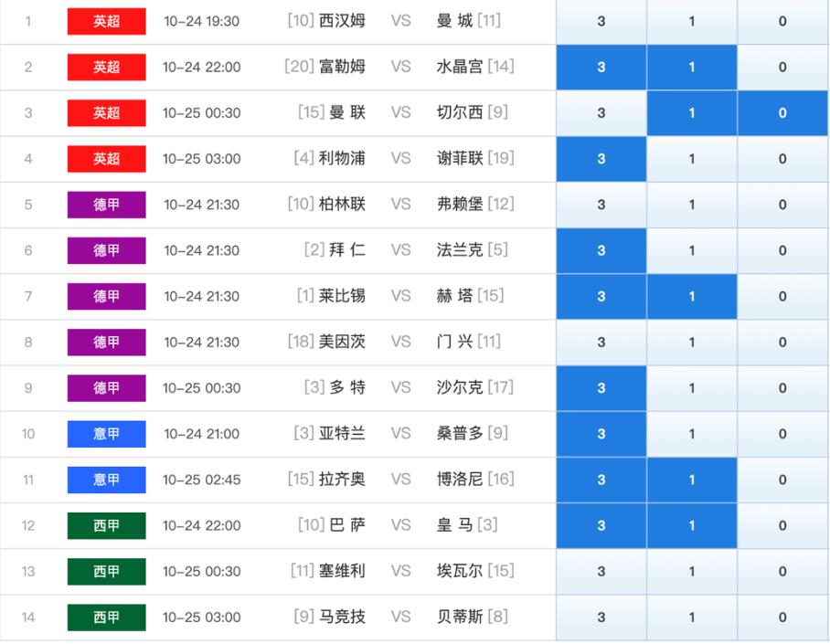The height and width of the screenshot is (644, 830).
Task: Select 3 for 西汉姆 vs 曼城
Action: pos(601,22)
